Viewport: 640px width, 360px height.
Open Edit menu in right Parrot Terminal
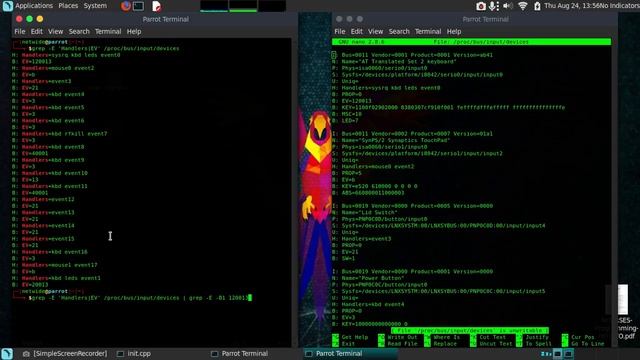pyautogui.click(x=356, y=31)
